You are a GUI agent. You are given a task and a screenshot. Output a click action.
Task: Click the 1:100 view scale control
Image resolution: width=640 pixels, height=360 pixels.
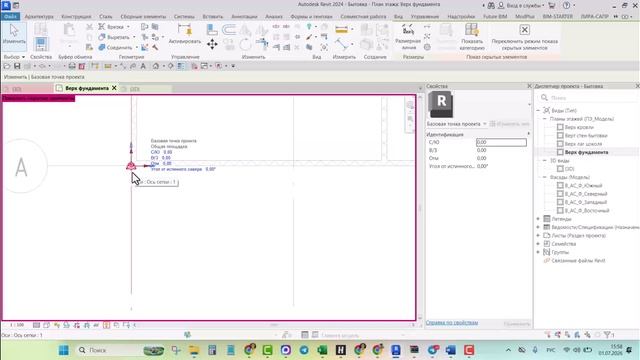(x=17, y=325)
